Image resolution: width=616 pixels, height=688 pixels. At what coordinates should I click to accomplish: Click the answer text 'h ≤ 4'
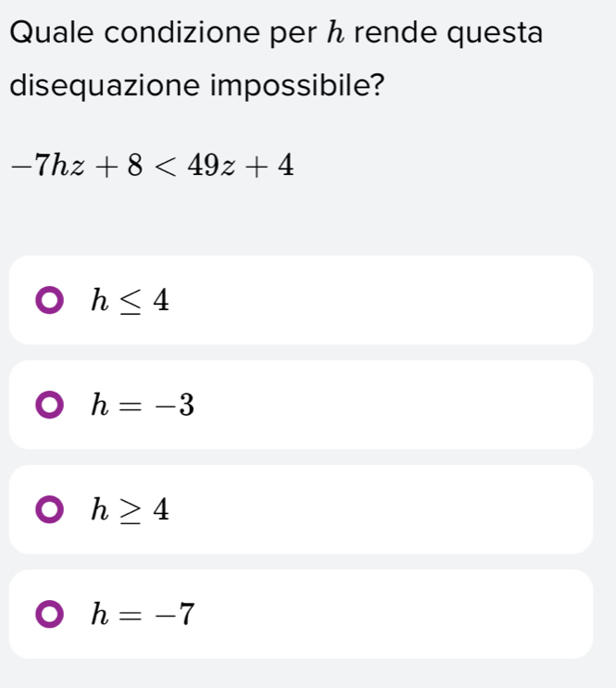click(x=130, y=300)
